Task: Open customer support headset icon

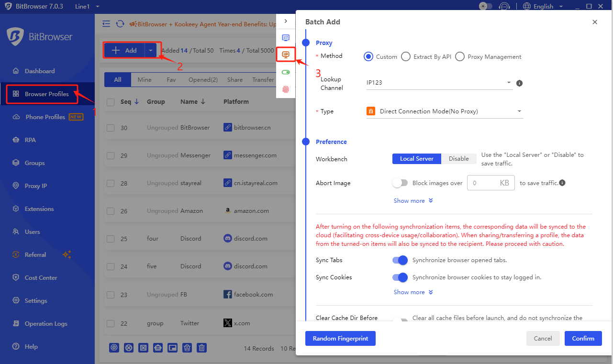Action: click(x=504, y=6)
